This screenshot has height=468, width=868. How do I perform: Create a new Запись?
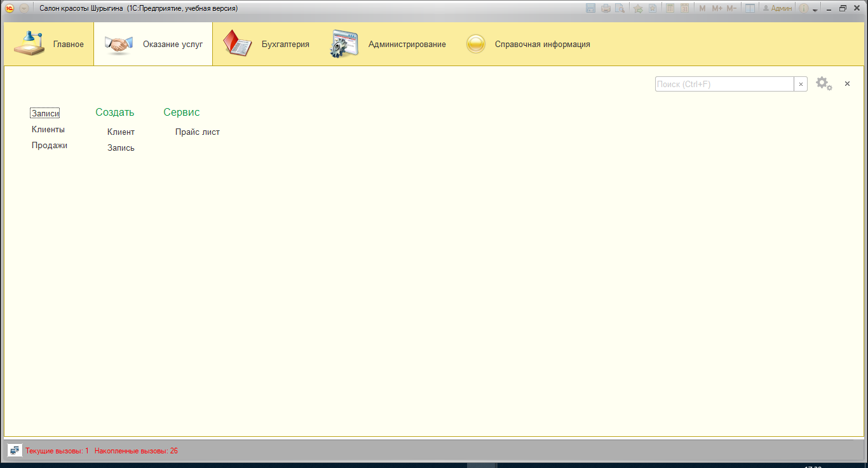(121, 148)
